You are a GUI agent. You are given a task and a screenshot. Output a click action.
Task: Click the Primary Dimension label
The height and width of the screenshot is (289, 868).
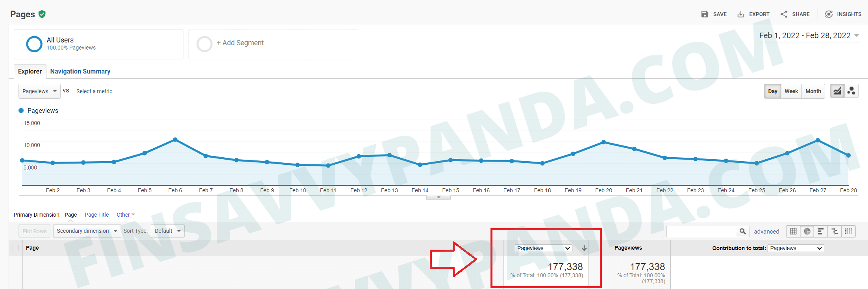[x=37, y=215]
